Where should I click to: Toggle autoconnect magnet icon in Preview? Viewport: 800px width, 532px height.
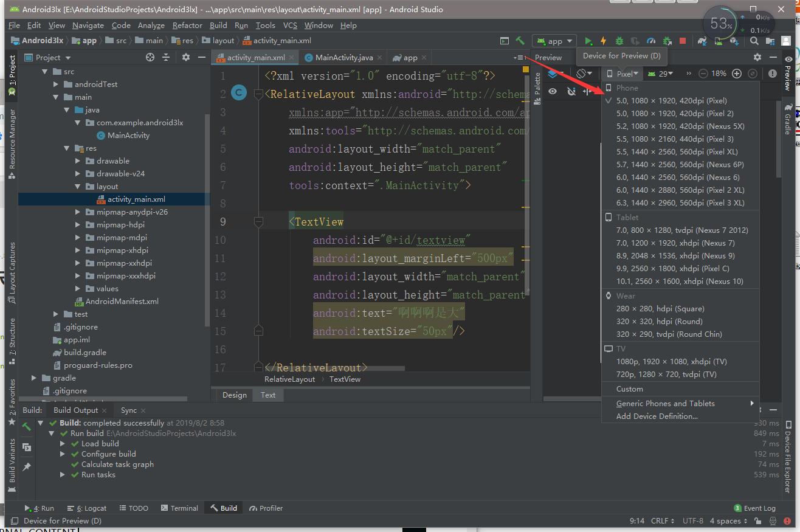(571, 91)
